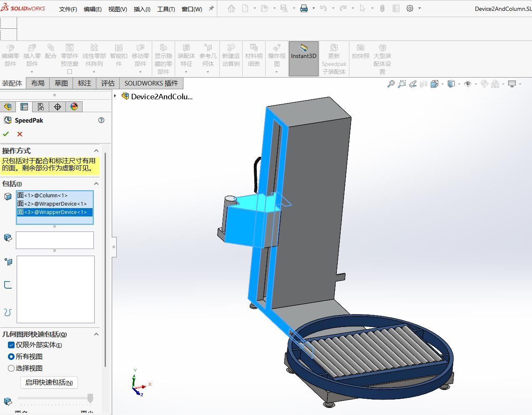
Task: Click the Display Style icon
Action: pos(451,84)
